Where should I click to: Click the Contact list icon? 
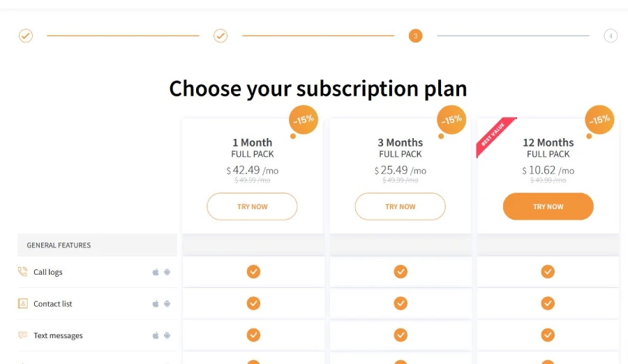coord(23,303)
